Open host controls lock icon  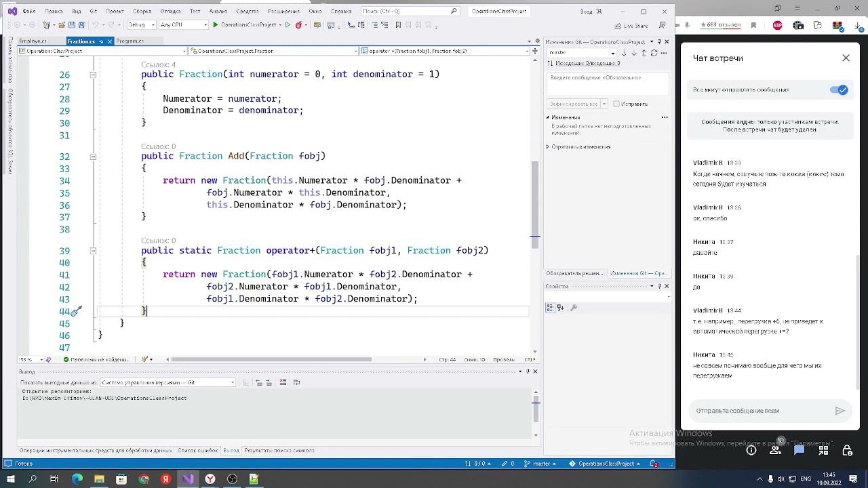pos(848,450)
